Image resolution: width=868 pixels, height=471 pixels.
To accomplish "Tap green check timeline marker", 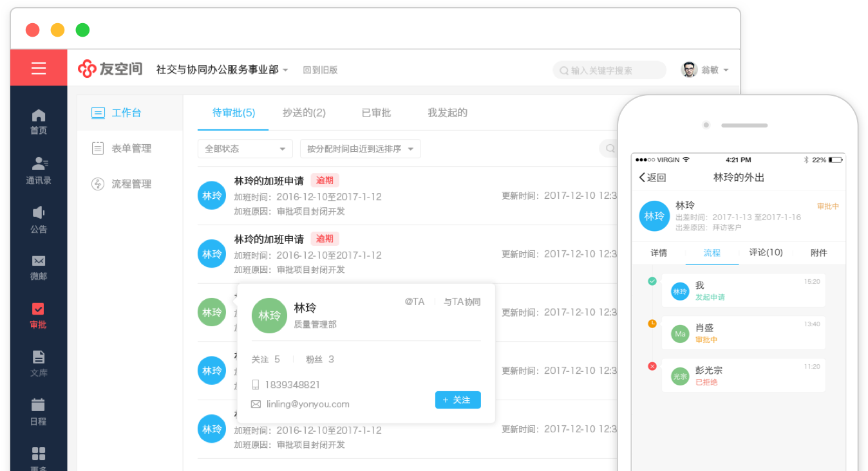I will point(652,281).
